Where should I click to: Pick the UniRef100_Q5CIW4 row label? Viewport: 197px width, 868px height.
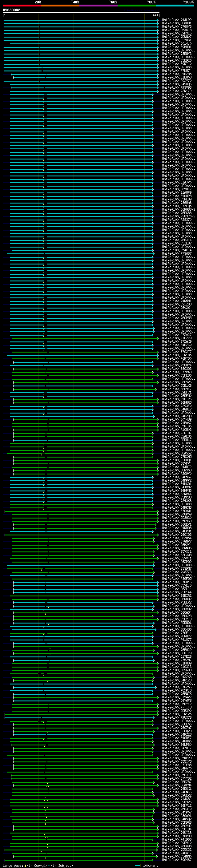pyautogui.click(x=176, y=829)
